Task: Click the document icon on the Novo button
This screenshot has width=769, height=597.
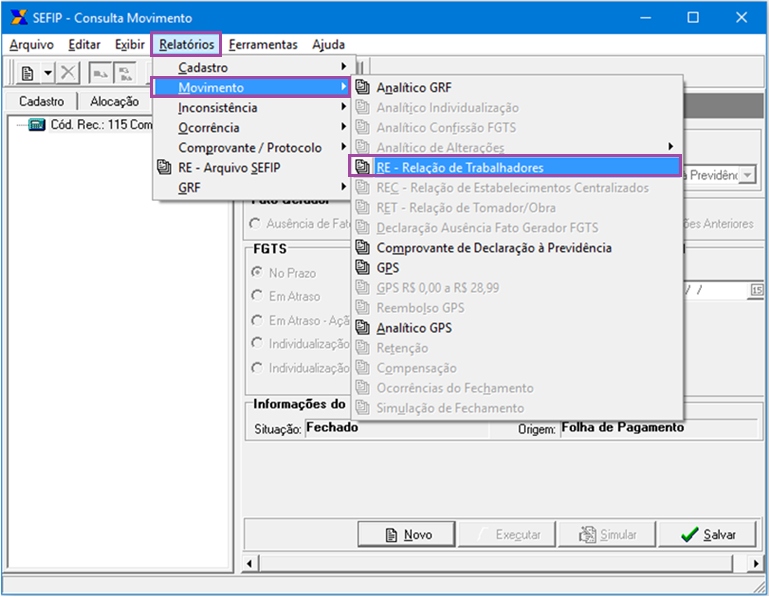Action: pyautogui.click(x=391, y=535)
